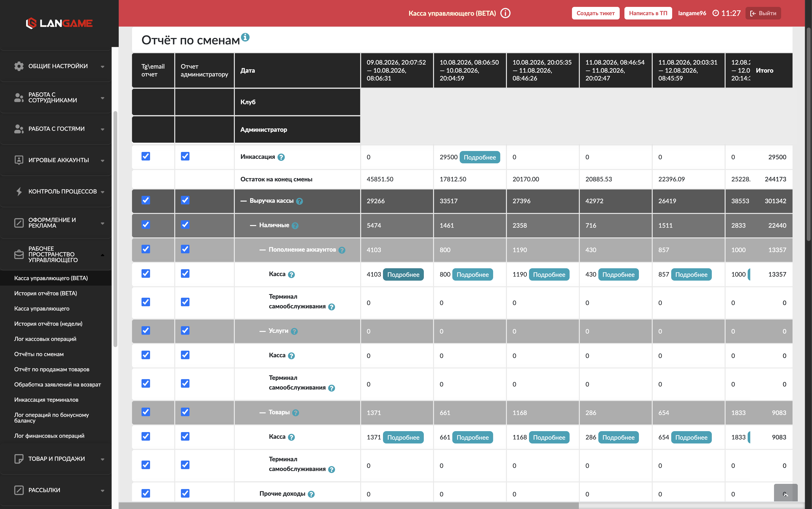Open История отчётов (BETA) menu item
The image size is (812, 509).
[x=45, y=293]
